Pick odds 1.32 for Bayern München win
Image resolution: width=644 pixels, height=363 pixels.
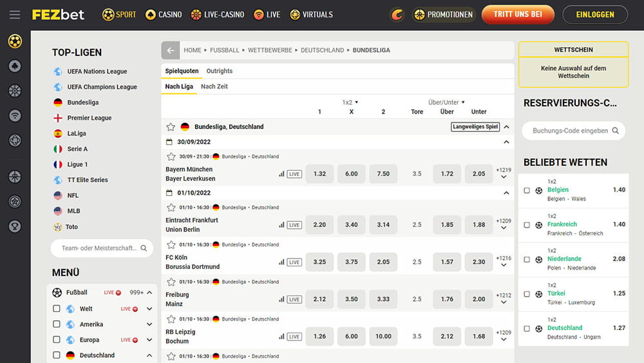(x=319, y=174)
